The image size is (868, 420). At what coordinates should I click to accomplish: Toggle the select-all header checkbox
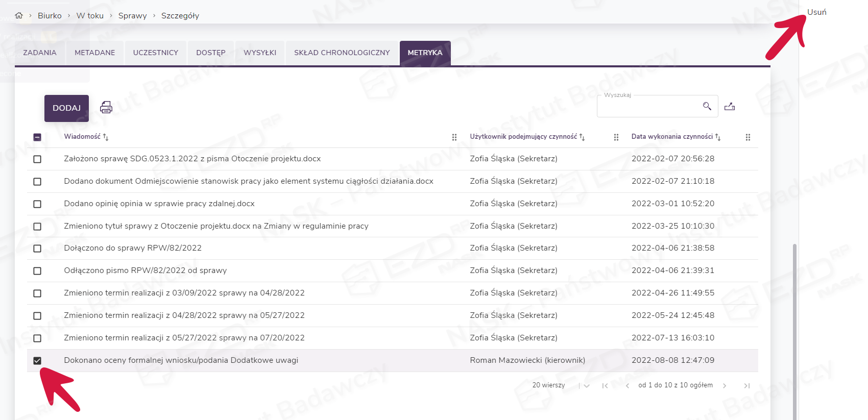point(37,137)
